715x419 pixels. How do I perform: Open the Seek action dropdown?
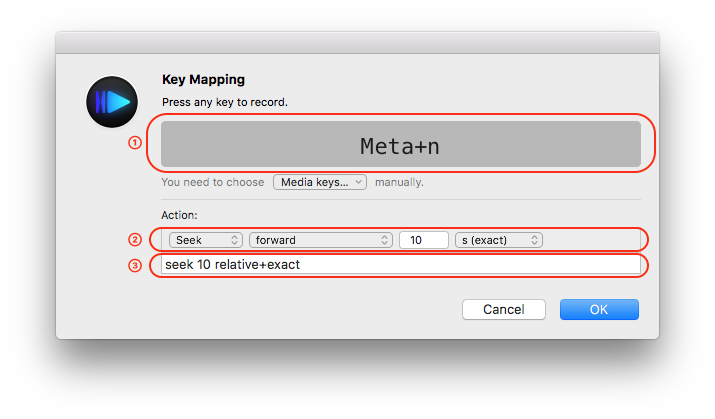point(205,240)
